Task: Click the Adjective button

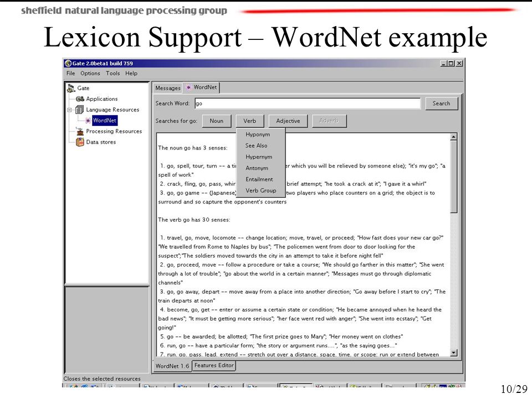Action: coord(288,121)
